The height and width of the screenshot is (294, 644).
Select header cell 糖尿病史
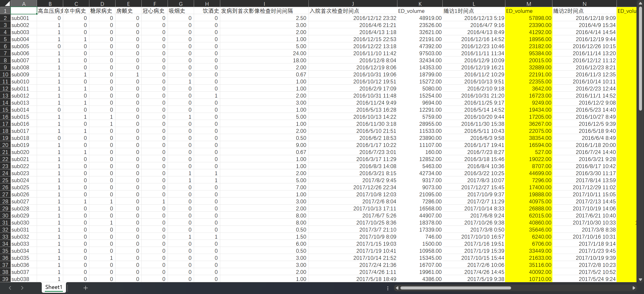(x=102, y=11)
